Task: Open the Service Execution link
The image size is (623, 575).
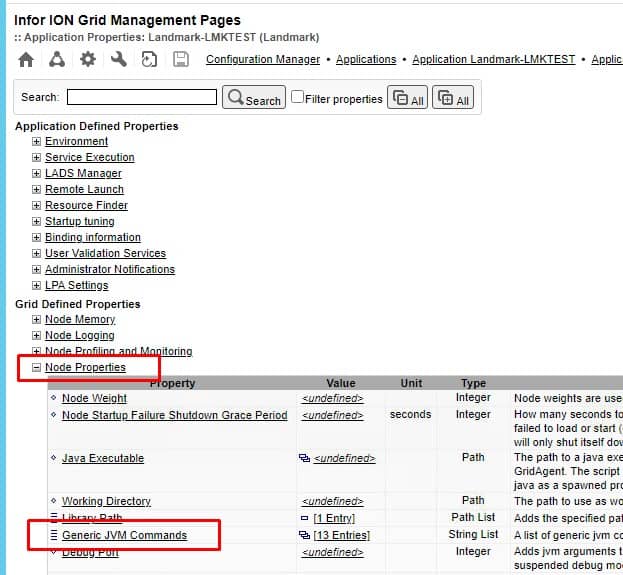Action: [x=90, y=157]
